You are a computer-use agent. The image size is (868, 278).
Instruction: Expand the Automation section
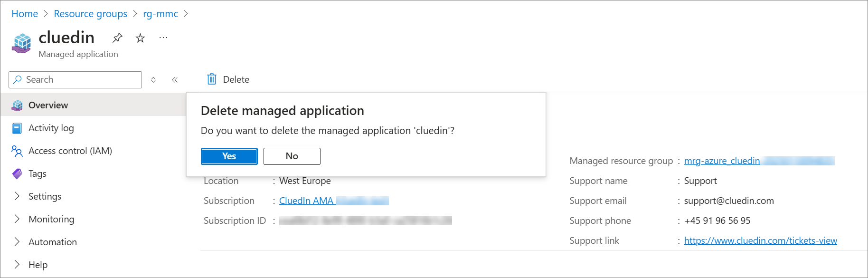tap(17, 241)
